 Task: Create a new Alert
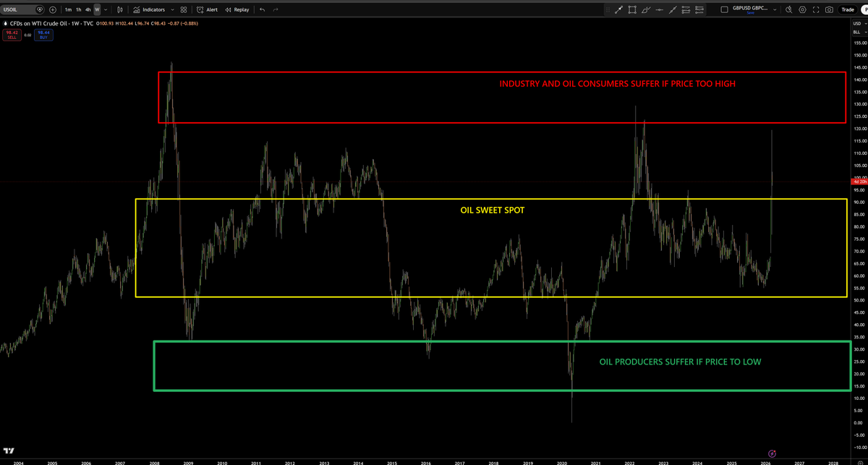tap(207, 10)
